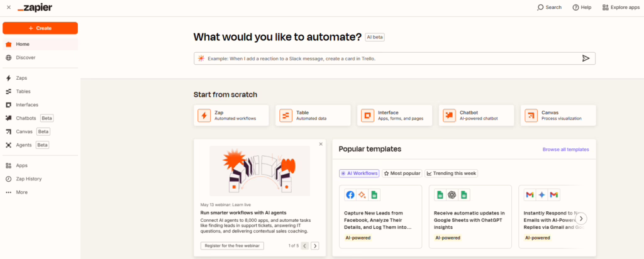Image resolution: width=644 pixels, height=259 pixels.
Task: Click the Zapier logo
Action: click(35, 8)
